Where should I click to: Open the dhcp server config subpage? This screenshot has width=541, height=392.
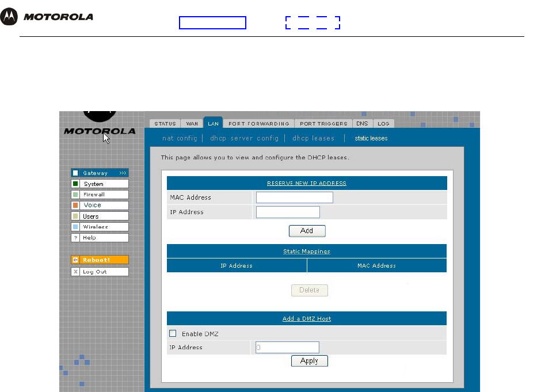point(244,138)
